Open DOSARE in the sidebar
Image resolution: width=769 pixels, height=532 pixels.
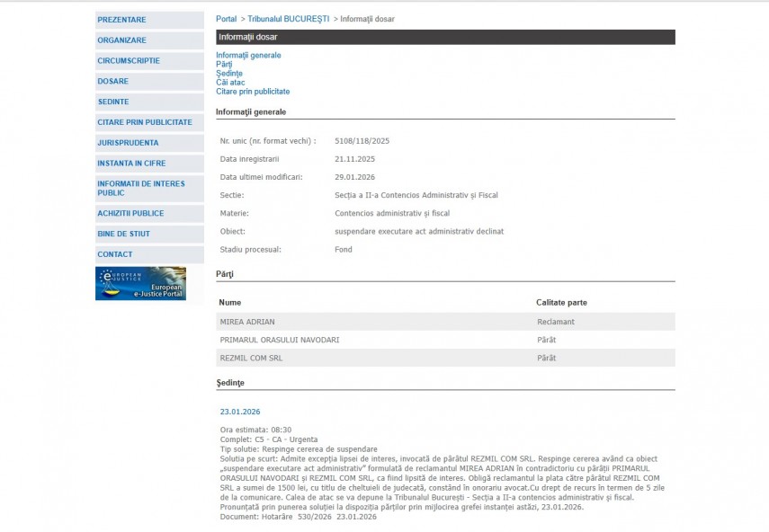pos(113,81)
